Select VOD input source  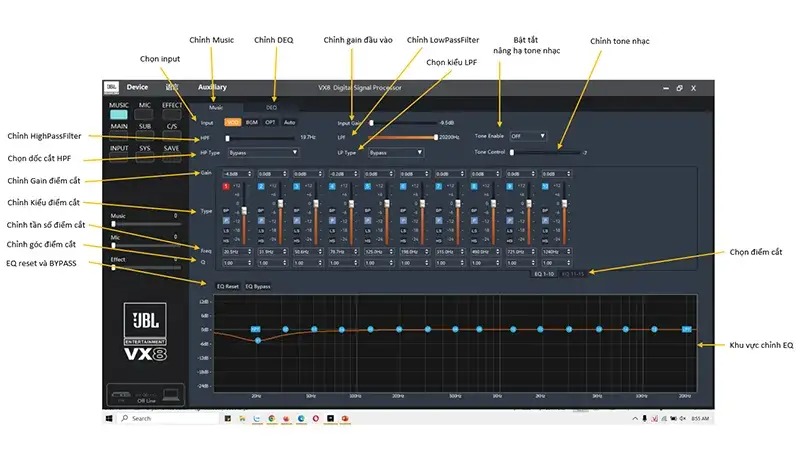[x=233, y=122]
